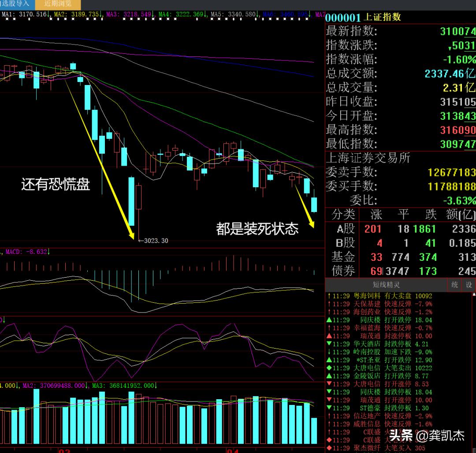This screenshot has height=453, width=476.
Task: Click the red up-triangle icon beside 瑞茂通 封涨停板
Action: [329, 336]
